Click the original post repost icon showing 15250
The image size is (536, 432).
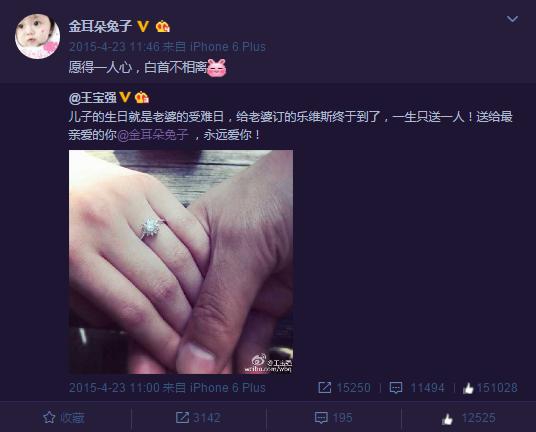(x=344, y=388)
